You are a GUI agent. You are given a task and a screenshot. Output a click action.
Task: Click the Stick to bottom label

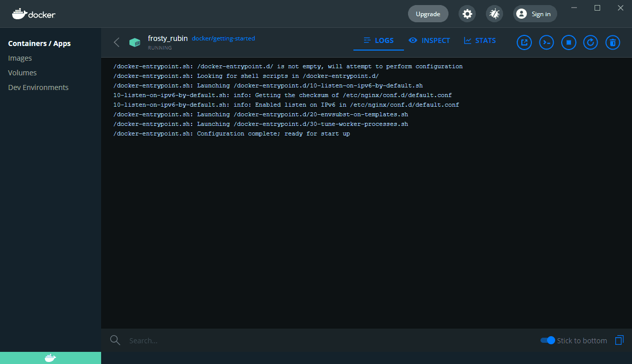[582, 341]
